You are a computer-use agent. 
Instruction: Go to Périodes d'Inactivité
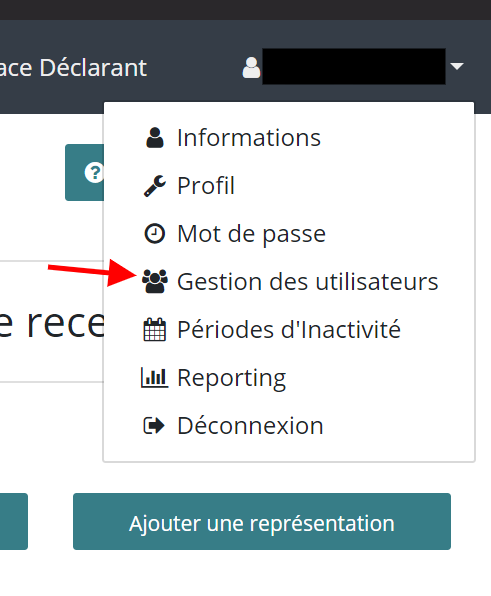[x=289, y=330]
